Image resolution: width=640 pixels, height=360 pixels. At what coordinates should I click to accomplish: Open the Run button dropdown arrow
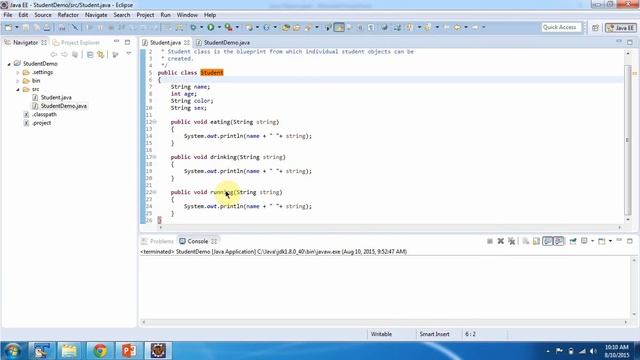click(219, 27)
